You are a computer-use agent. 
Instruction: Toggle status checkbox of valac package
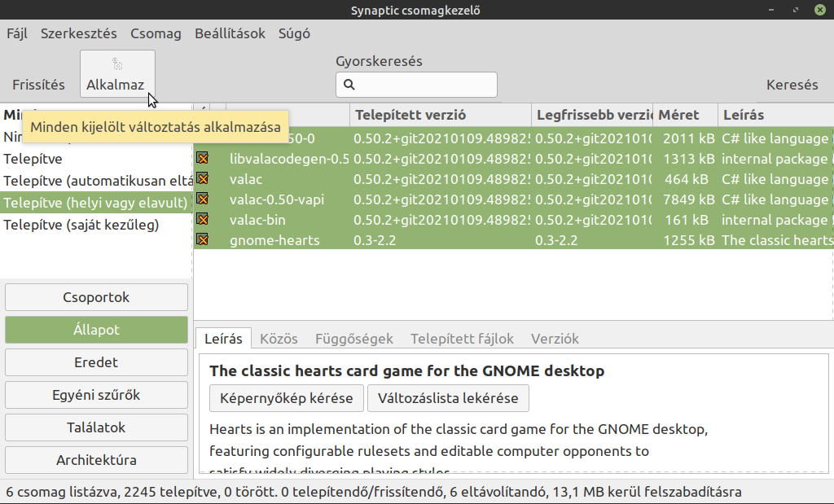[x=202, y=178]
